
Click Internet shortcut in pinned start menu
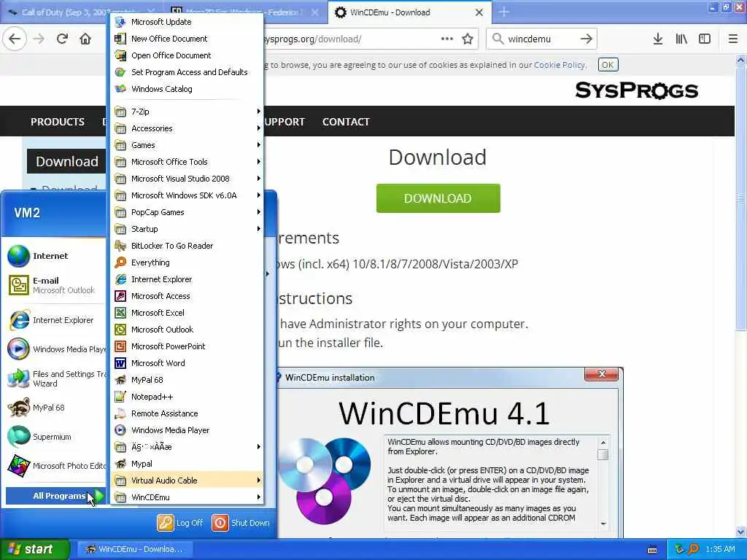tap(55, 256)
